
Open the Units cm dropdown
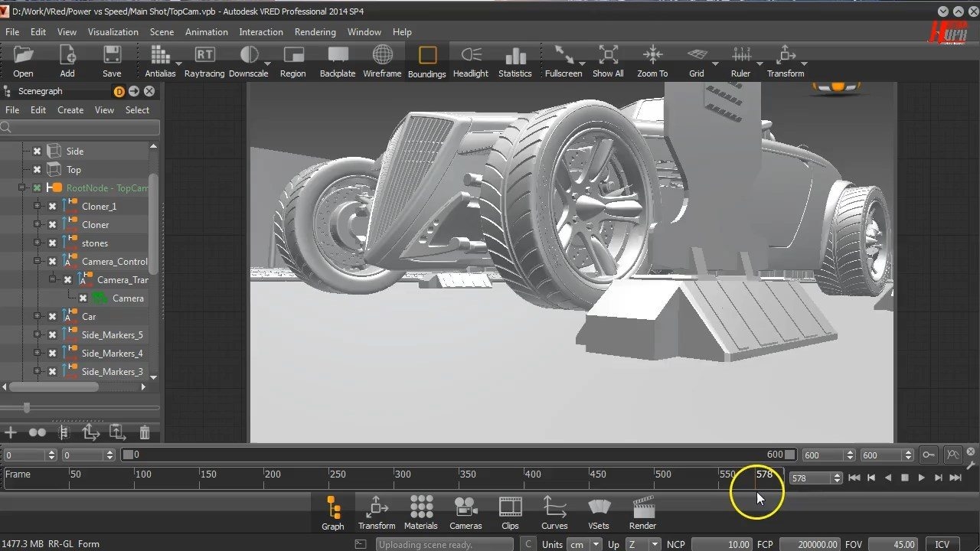coord(584,544)
